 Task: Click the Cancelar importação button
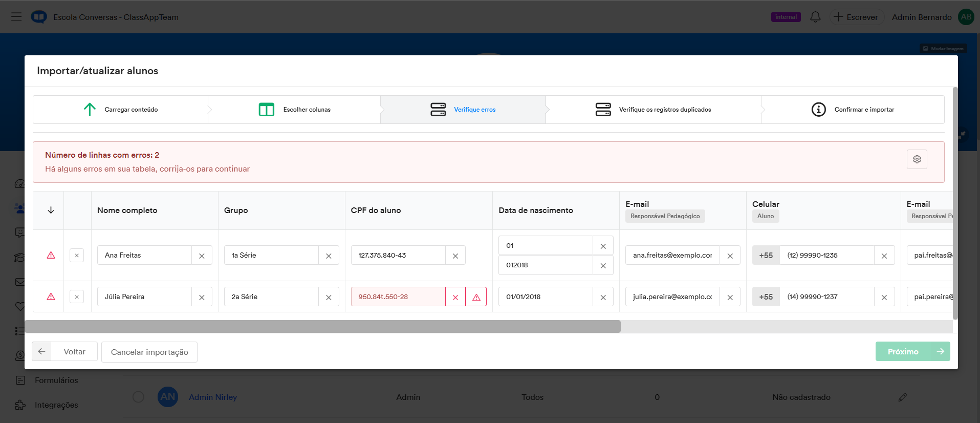tap(149, 352)
